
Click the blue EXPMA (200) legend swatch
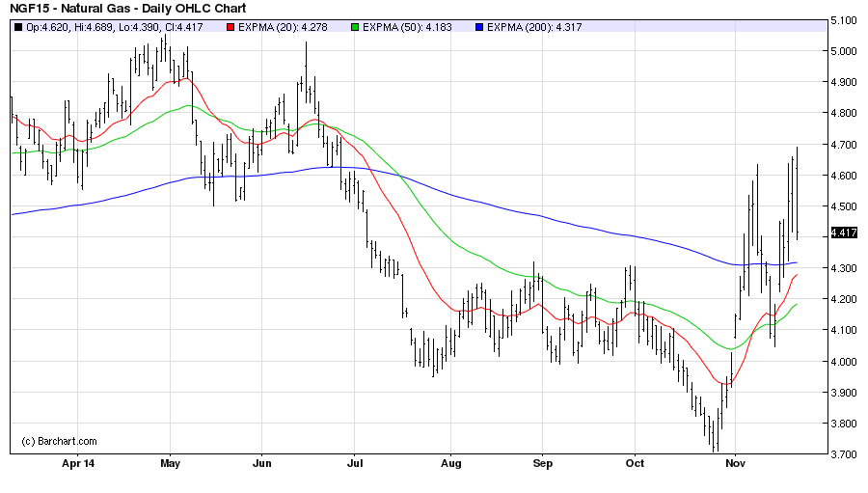point(479,27)
